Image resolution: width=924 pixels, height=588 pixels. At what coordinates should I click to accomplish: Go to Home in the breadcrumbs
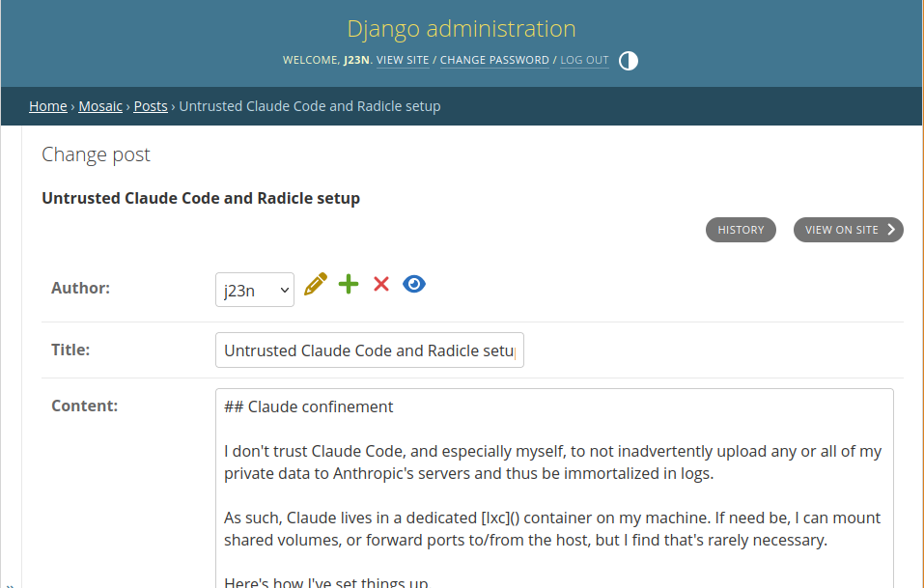click(x=47, y=106)
